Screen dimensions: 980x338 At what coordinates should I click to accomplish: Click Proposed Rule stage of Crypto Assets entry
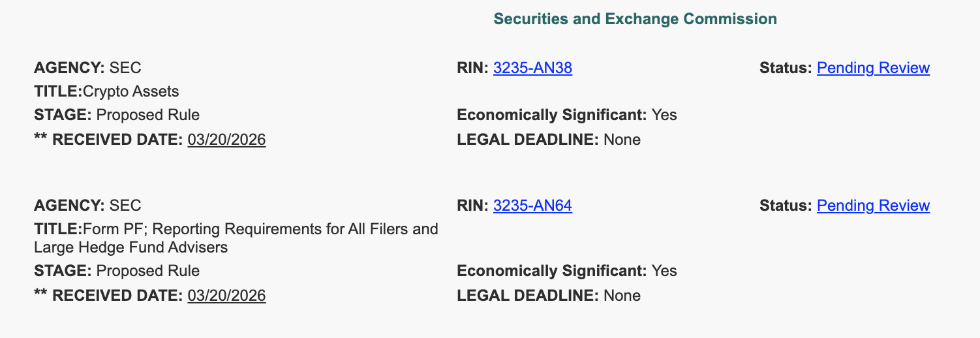pos(147,115)
